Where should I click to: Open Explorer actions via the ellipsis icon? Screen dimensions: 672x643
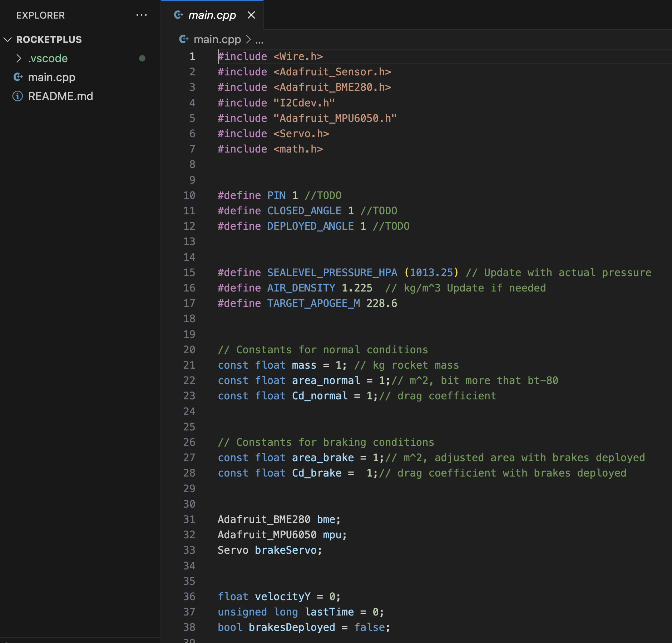tap(142, 15)
